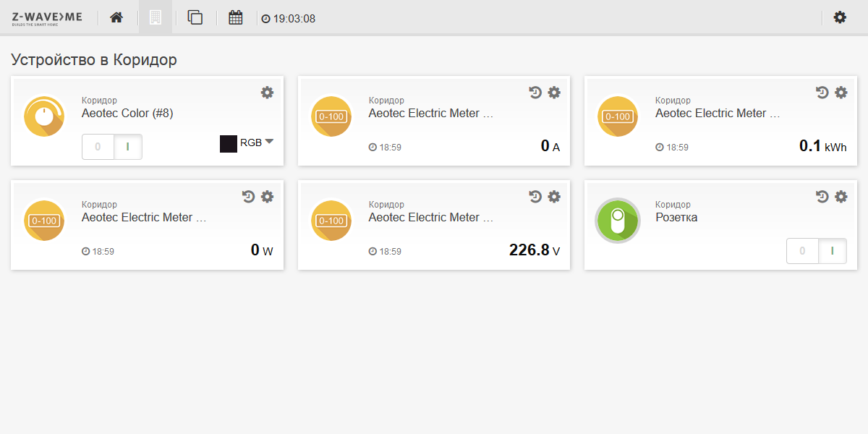Show history for the watt meter card
This screenshot has width=868, height=434.
249,197
